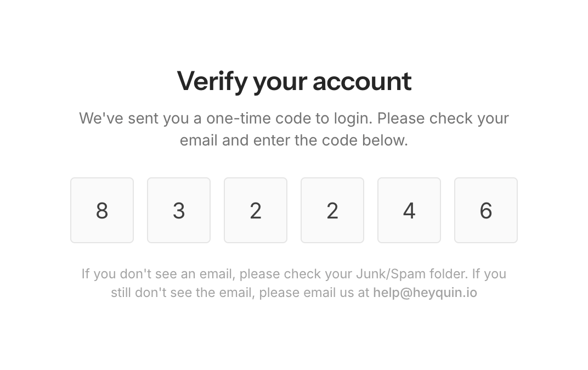Open the help@heyquin.io email link

pos(425,293)
